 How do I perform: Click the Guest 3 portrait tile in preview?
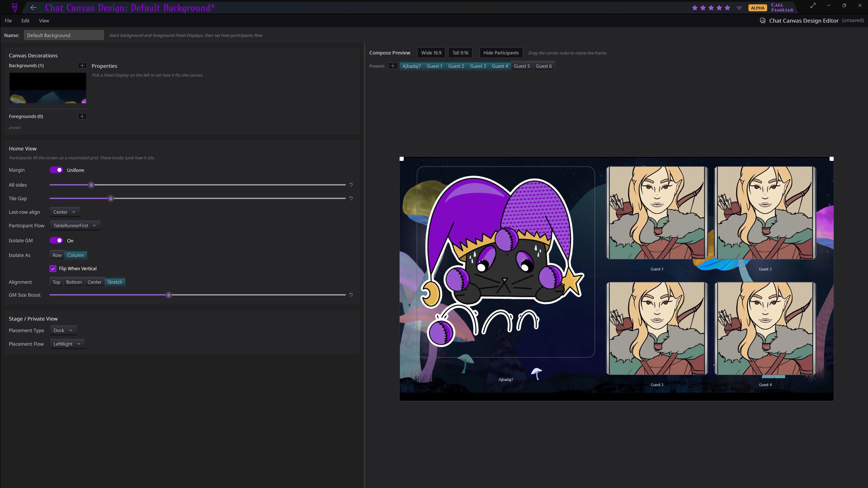657,328
